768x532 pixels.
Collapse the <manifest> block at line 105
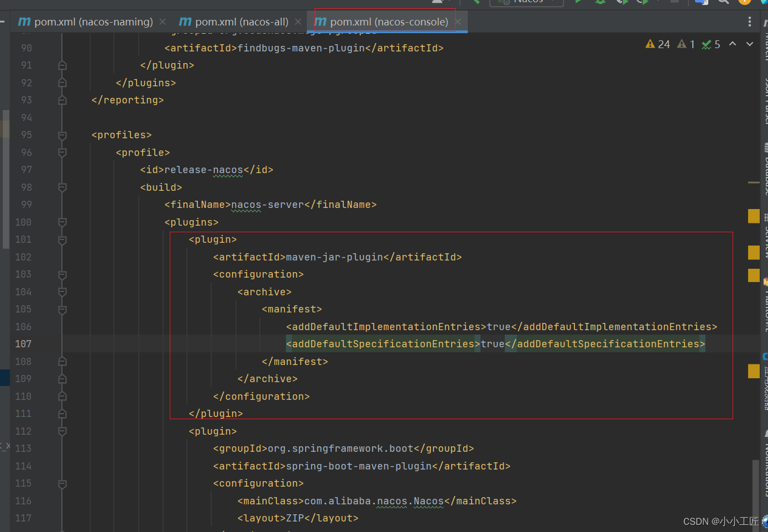point(62,309)
